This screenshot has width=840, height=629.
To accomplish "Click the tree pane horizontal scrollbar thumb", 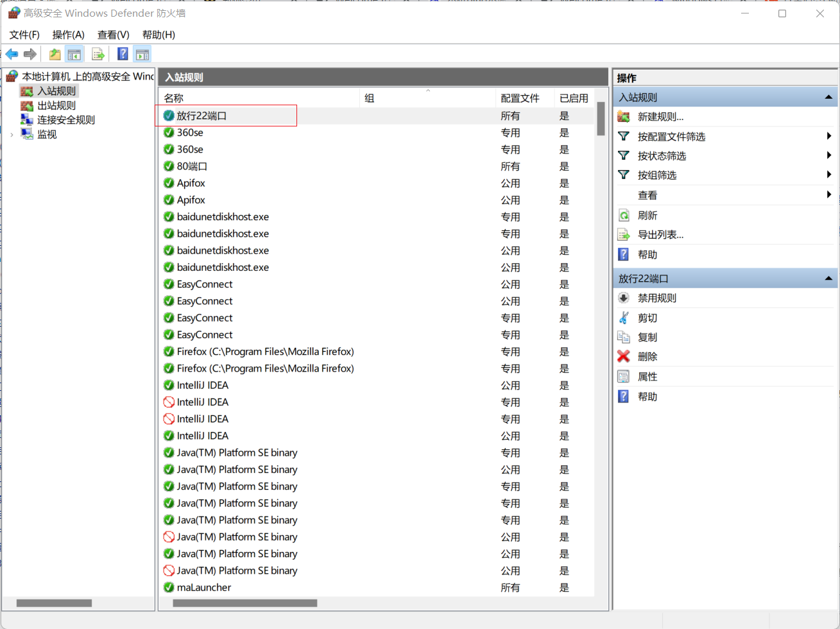I will (x=54, y=603).
